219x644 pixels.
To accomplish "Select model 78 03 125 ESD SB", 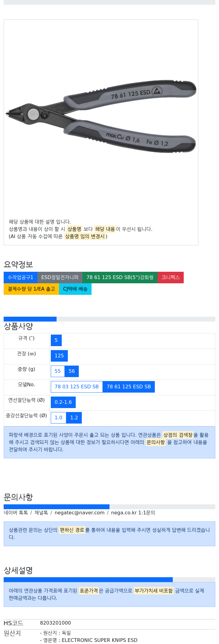I will (77, 387).
